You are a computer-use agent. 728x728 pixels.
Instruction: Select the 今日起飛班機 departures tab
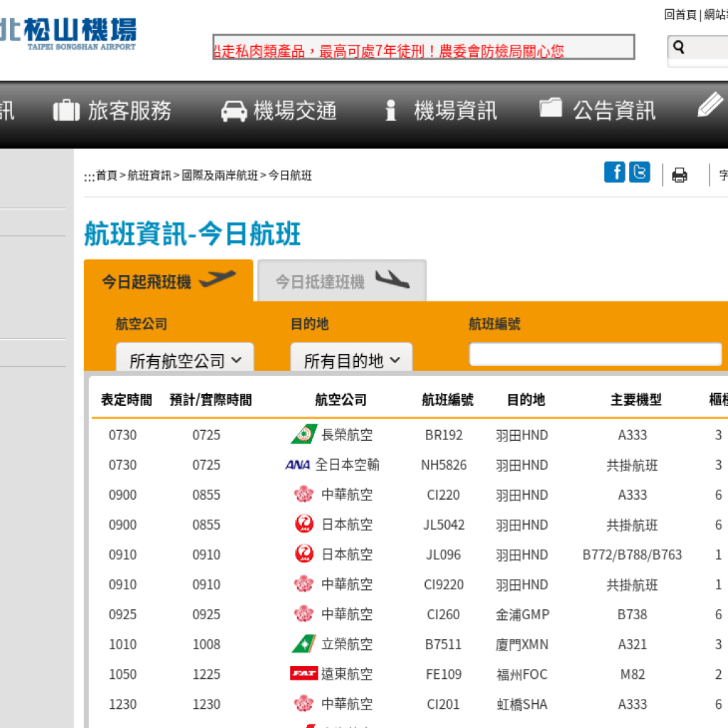click(168, 282)
